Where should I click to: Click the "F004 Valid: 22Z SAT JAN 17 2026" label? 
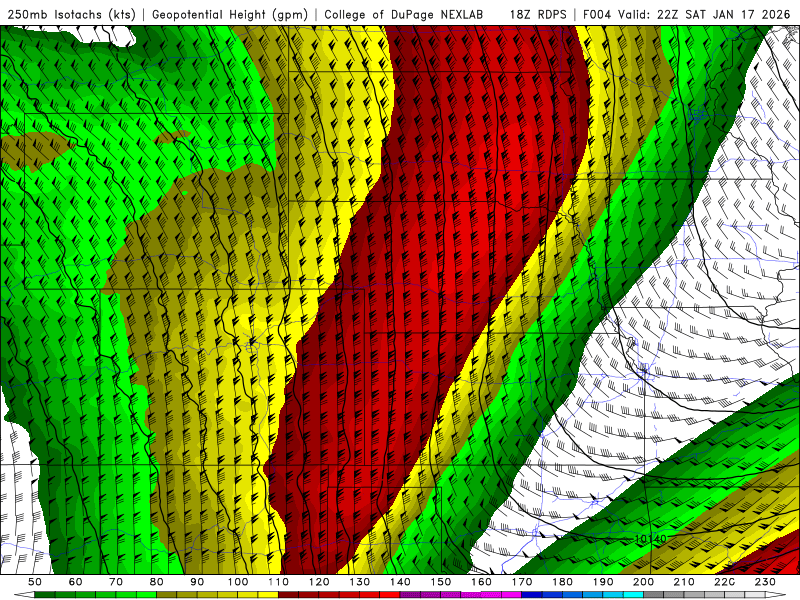click(687, 15)
